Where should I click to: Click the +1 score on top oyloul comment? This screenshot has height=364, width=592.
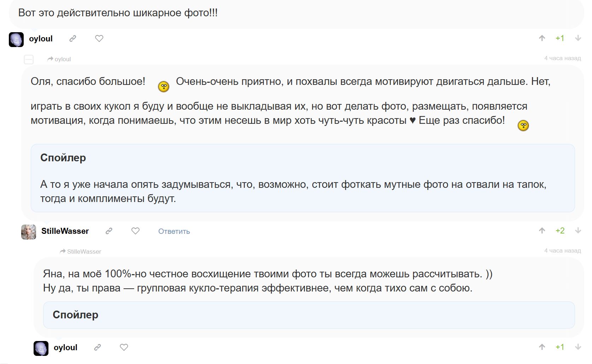560,38
